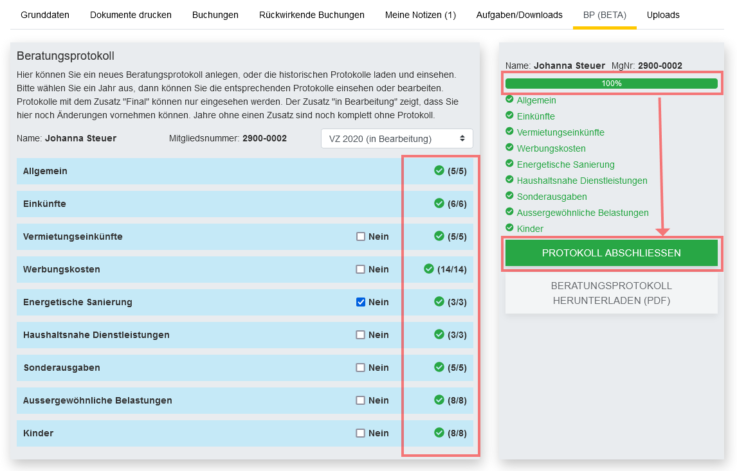Download Beratungsprotokoll as PDF
The width and height of the screenshot is (737, 471).
612,293
